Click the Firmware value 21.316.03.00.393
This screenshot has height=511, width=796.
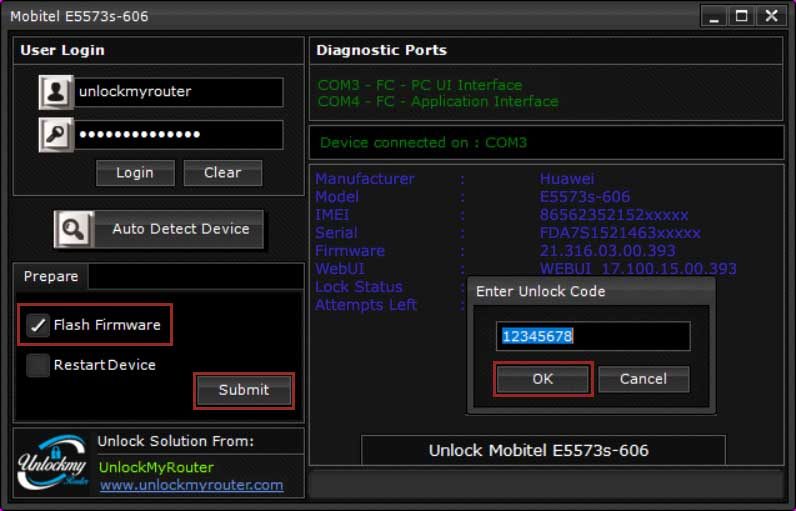pyautogui.click(x=607, y=251)
